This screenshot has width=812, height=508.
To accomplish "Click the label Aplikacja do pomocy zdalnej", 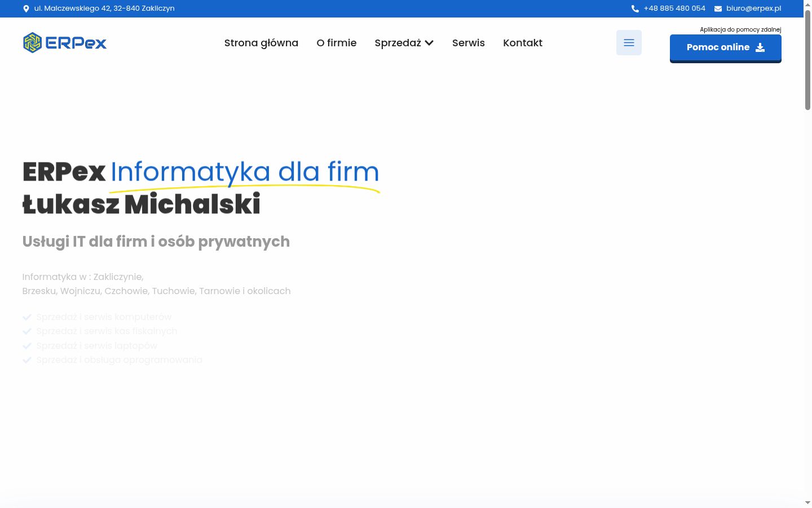I will point(740,29).
